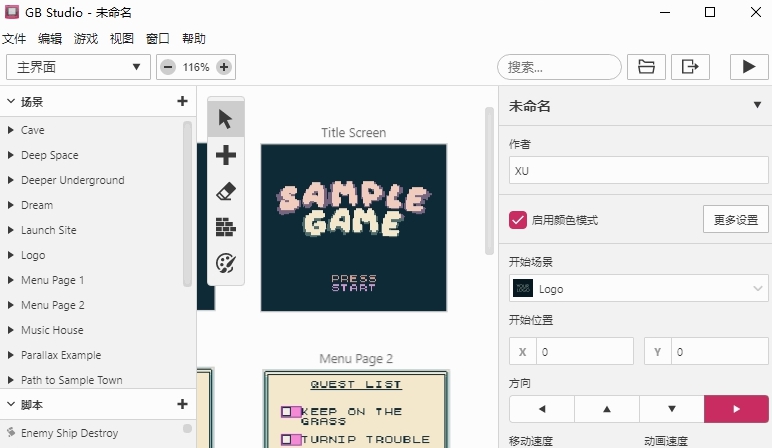This screenshot has width=772, height=448.
Task: Click the export project icon button
Action: pos(690,67)
